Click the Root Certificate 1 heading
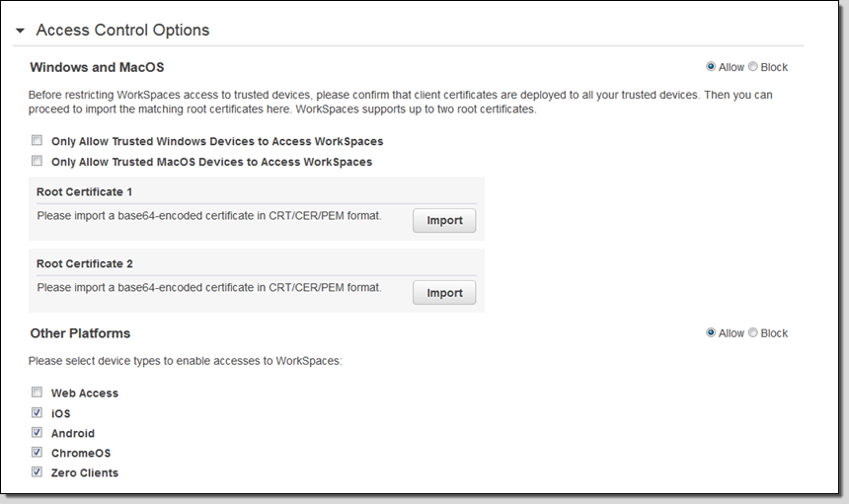Viewport: 849px width, 504px height. 84,191
